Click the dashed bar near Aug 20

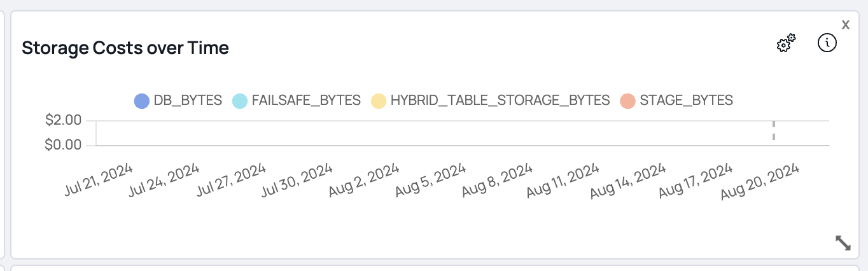[774, 130]
